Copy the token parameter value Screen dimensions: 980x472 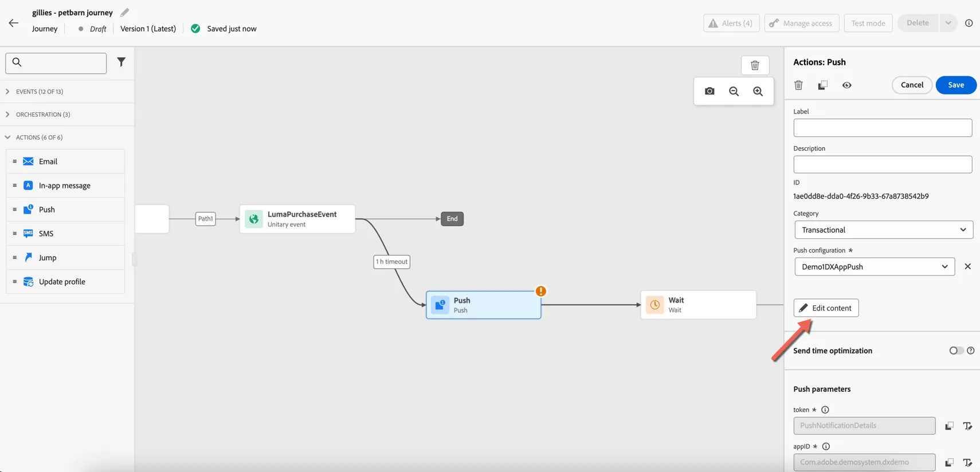point(949,426)
